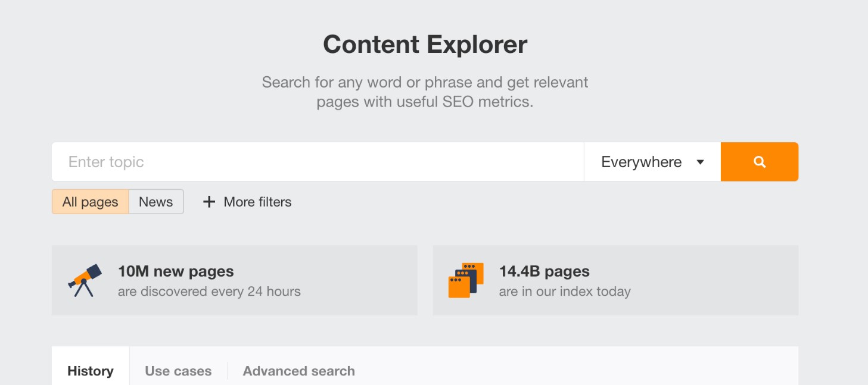Switch to the News toggle

155,202
